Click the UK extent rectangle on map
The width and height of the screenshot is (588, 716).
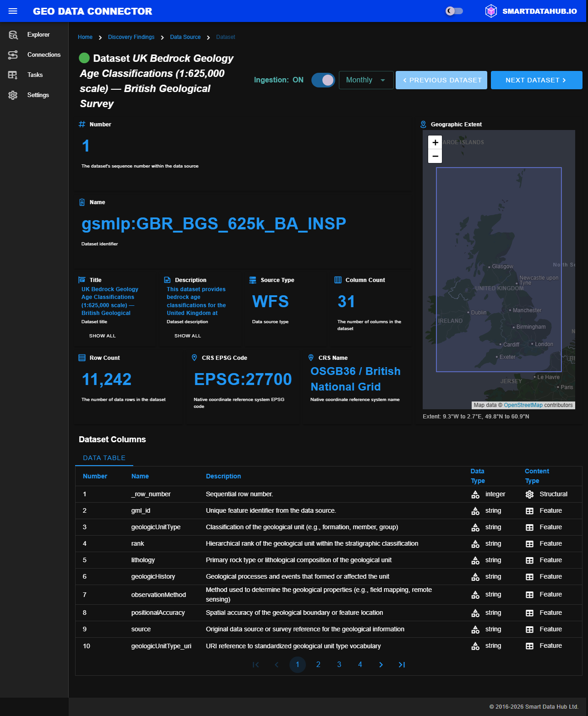[x=499, y=270]
